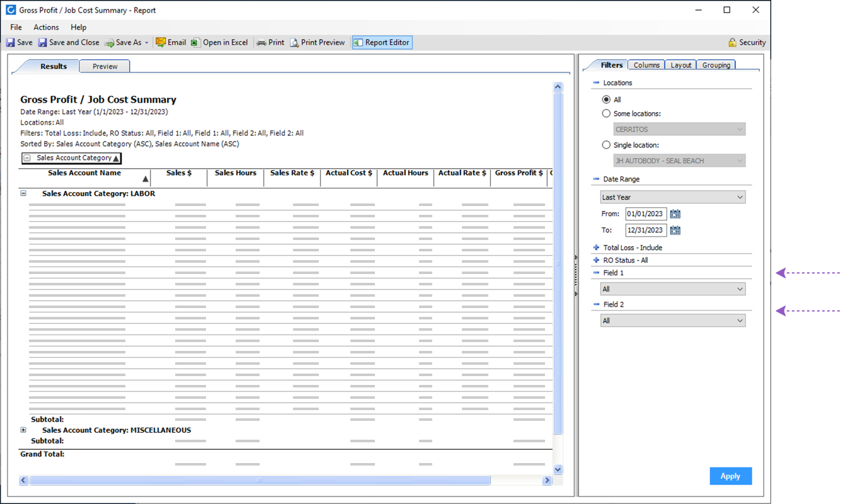Viewport: 850px width, 504px height.
Task: Open the File menu
Action: [16, 27]
